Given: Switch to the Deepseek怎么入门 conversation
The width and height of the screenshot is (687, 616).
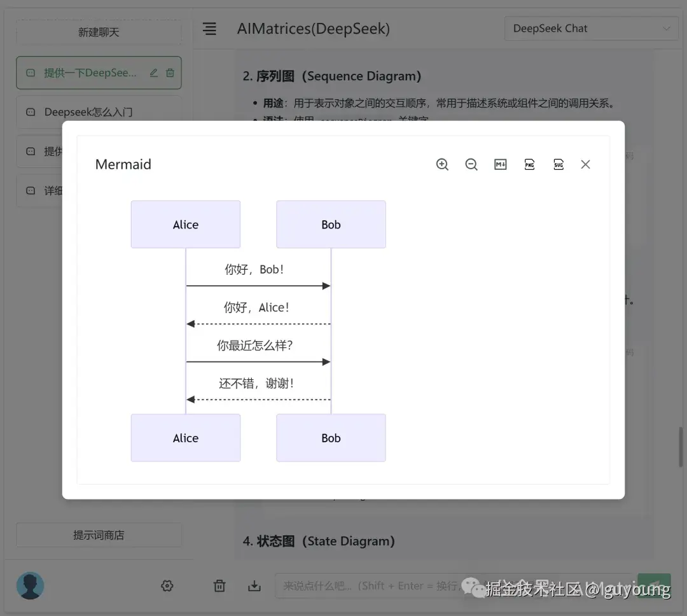Looking at the screenshot, I should pos(99,112).
